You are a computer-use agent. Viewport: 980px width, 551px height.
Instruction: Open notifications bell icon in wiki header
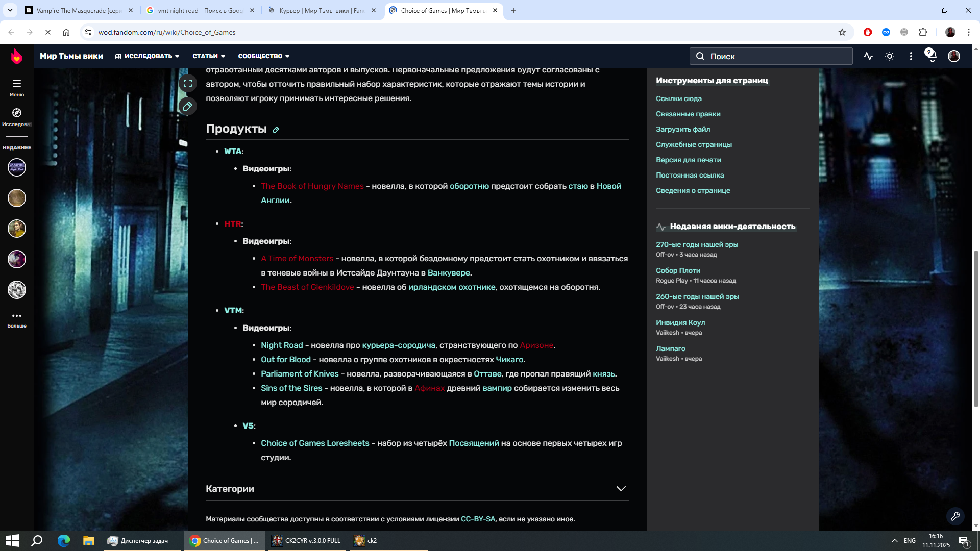932,56
